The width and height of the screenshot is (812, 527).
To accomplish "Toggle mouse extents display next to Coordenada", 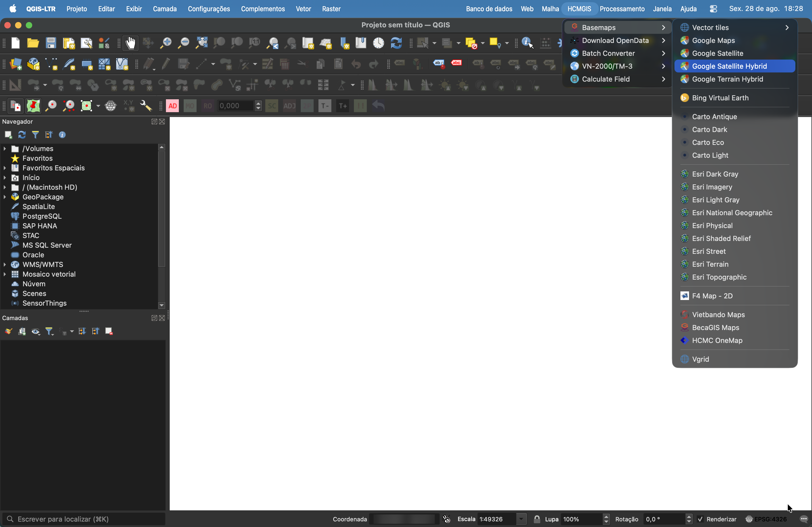I will (x=446, y=519).
